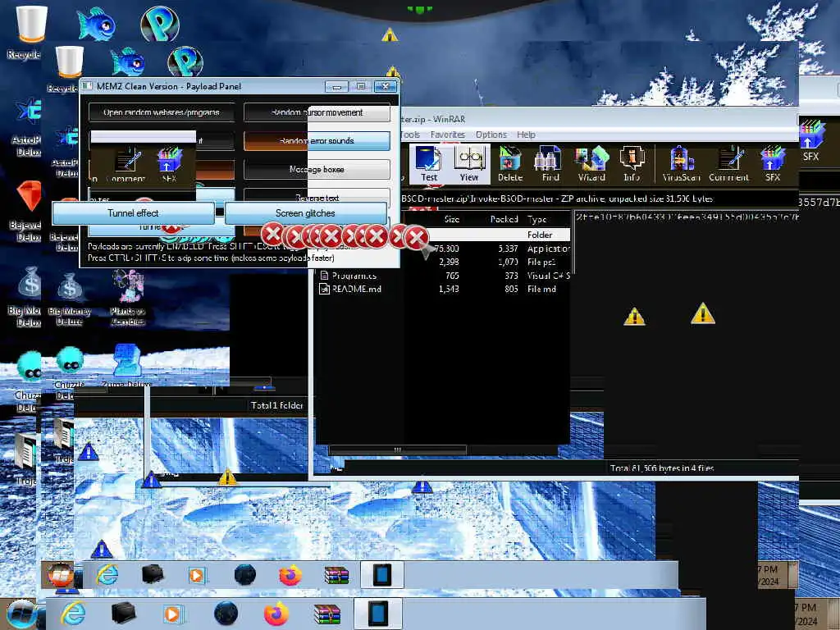This screenshot has height=630, width=840.
Task: Open the Favorites menu in WinRAR
Action: coord(448,135)
